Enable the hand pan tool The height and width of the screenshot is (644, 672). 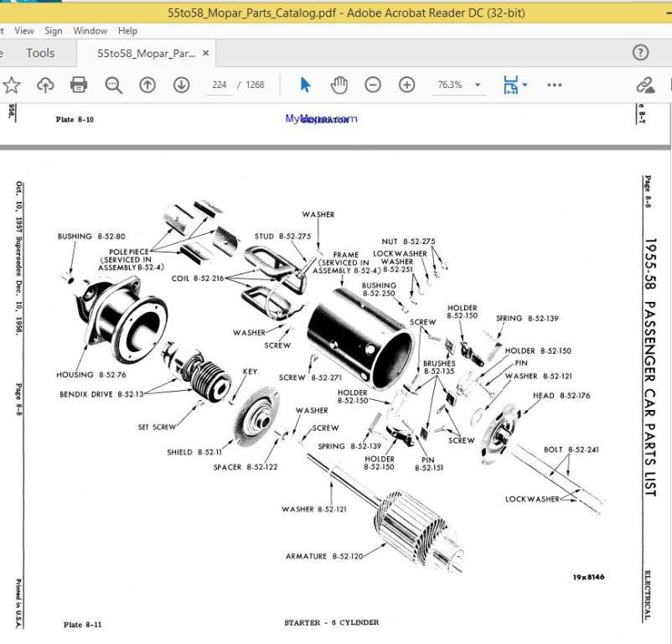pos(339,85)
